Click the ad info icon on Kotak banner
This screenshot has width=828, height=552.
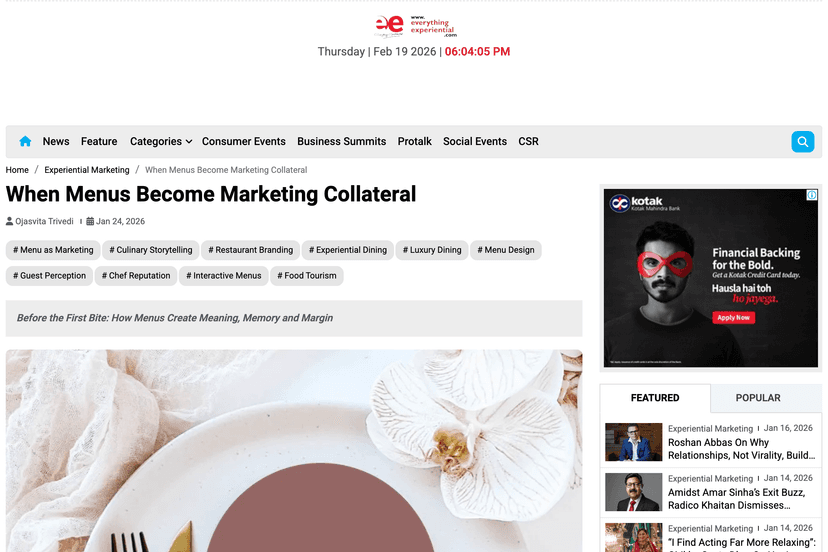pos(812,195)
